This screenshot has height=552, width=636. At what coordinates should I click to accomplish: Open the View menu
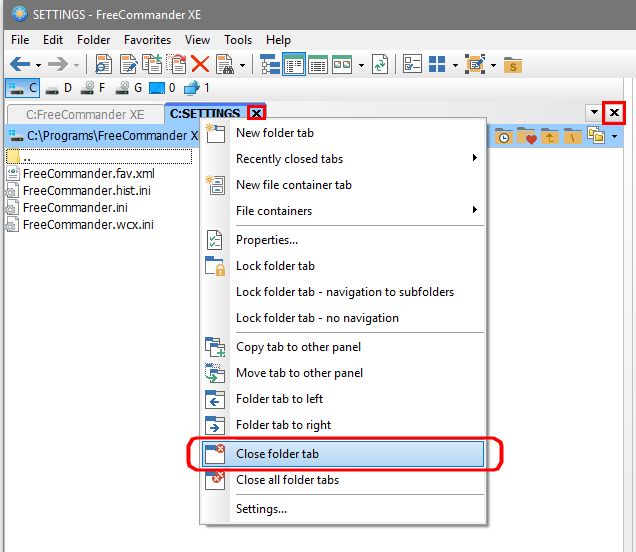pos(197,40)
